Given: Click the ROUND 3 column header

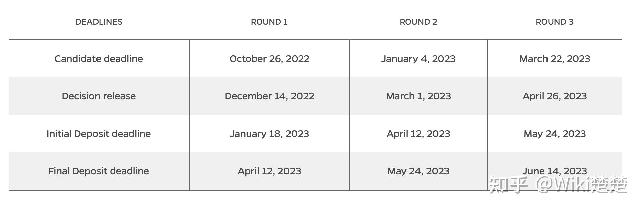Looking at the screenshot, I should tap(555, 22).
